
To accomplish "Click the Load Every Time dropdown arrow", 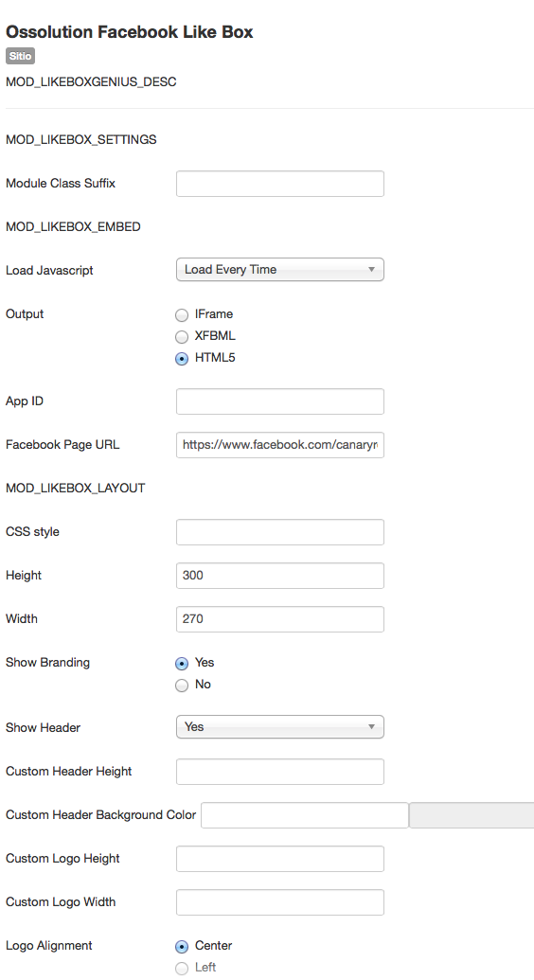I will tap(371, 269).
